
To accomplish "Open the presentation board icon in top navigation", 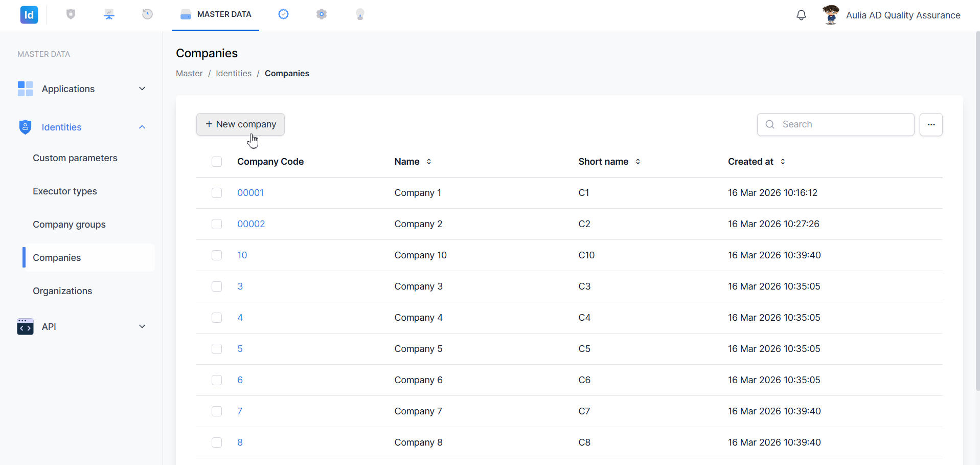I will tap(109, 14).
